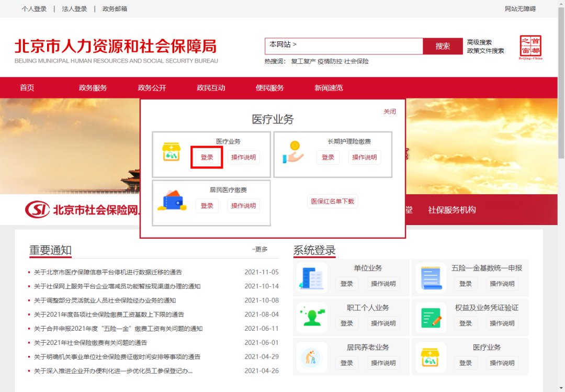The width and height of the screenshot is (565, 392).
Task: Click 登录 under 医疗业务 in popup
Action: point(207,158)
